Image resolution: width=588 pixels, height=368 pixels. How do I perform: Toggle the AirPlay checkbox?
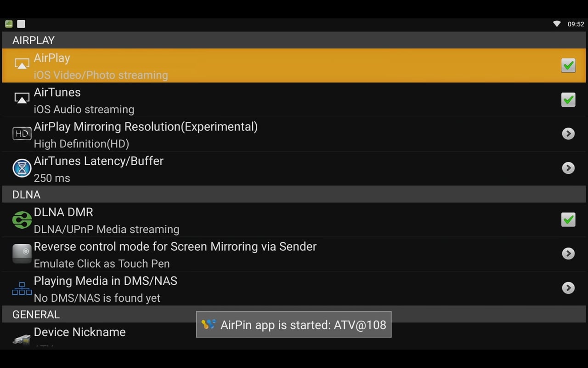pos(568,65)
